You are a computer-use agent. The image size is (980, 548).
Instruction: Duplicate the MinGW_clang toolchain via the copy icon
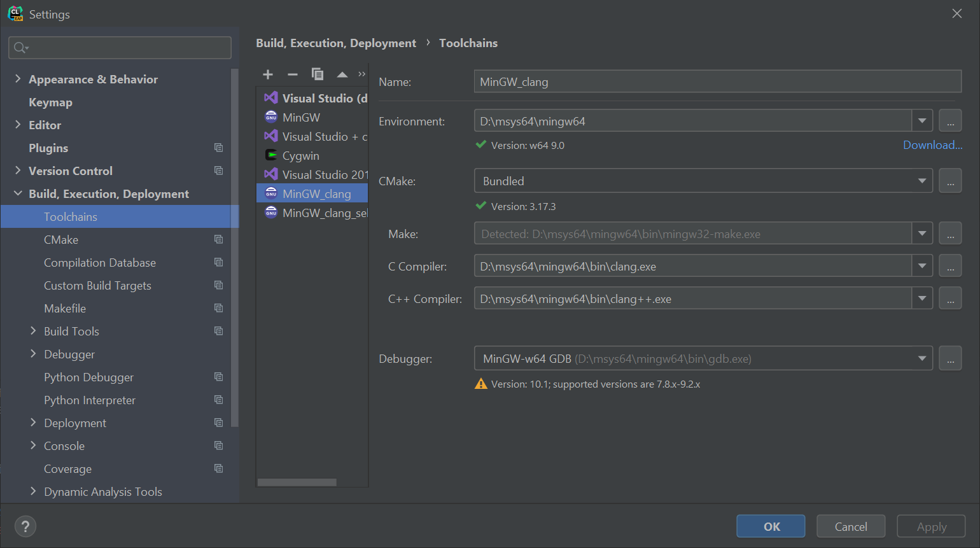pos(317,74)
